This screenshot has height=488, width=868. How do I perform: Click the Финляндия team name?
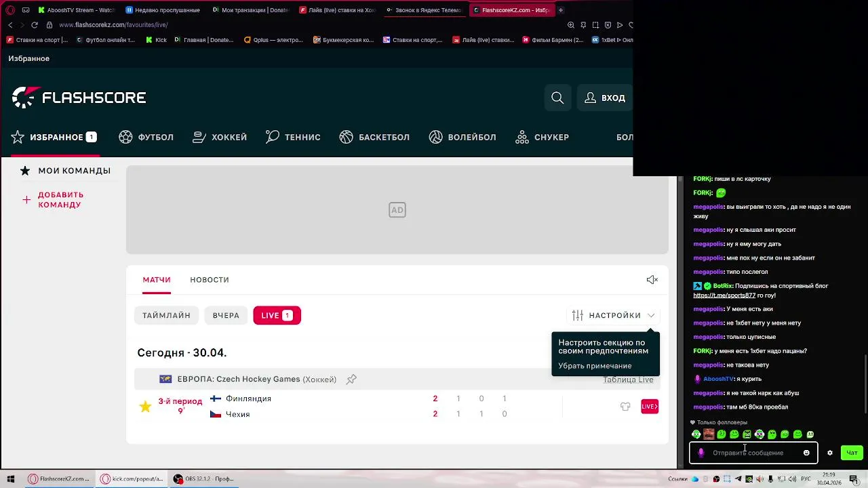pos(248,399)
